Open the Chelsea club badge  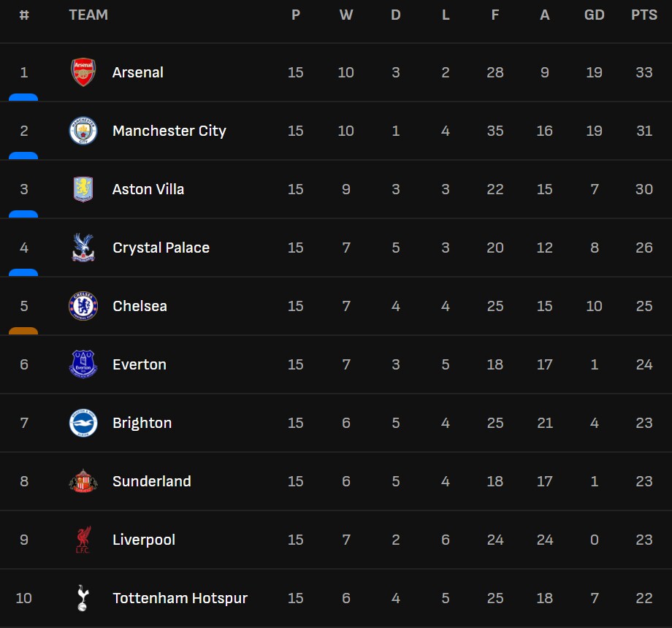click(x=83, y=306)
